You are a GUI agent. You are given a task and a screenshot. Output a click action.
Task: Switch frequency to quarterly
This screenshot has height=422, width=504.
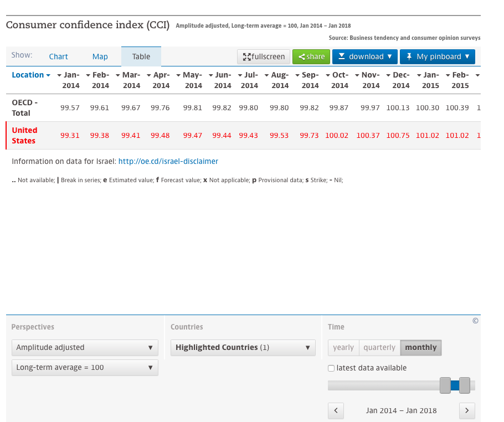click(x=379, y=347)
